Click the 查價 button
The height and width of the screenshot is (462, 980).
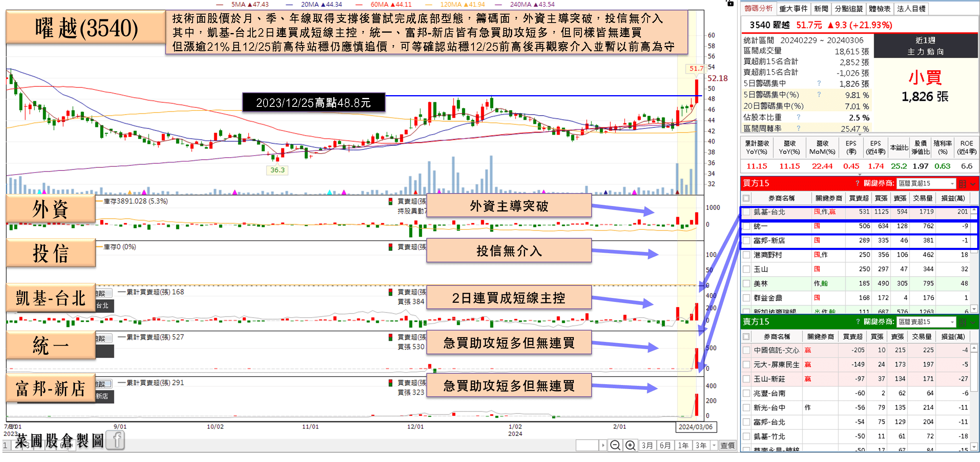pyautogui.click(x=727, y=445)
